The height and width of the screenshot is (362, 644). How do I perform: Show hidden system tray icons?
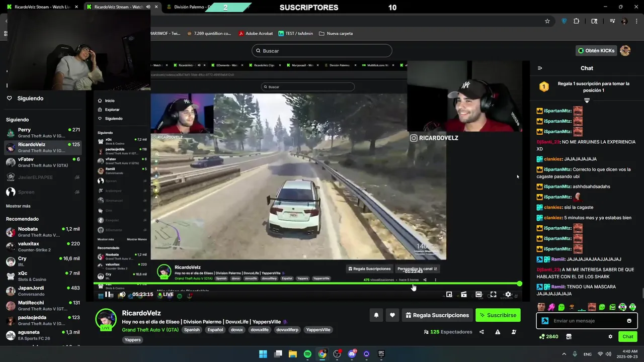[564, 354]
